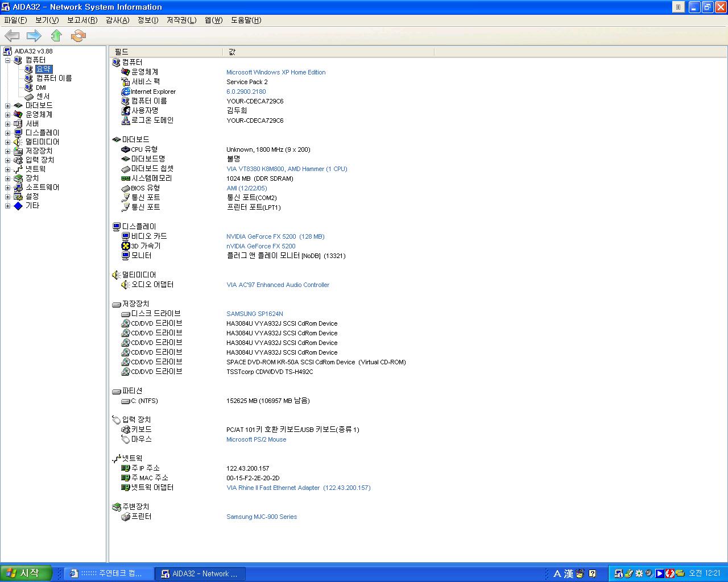This screenshot has height=582, width=728.
Task: Open the Samsung MJC-900 Series printer link
Action: (262, 517)
